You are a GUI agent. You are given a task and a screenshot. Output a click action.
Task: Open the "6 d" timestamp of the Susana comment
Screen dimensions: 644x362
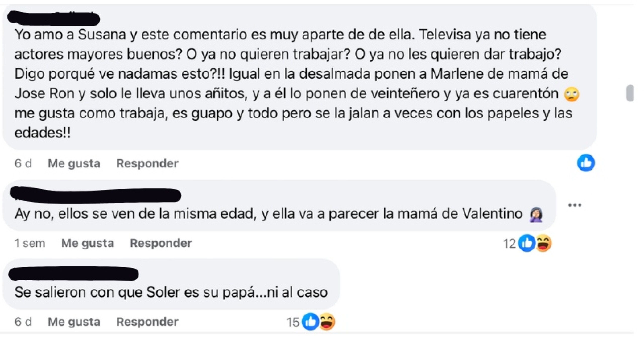pos(23,163)
